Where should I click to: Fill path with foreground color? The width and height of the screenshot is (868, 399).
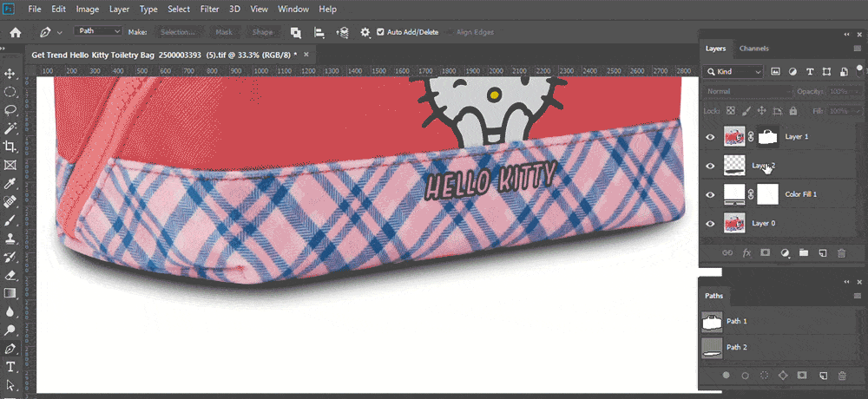click(727, 376)
